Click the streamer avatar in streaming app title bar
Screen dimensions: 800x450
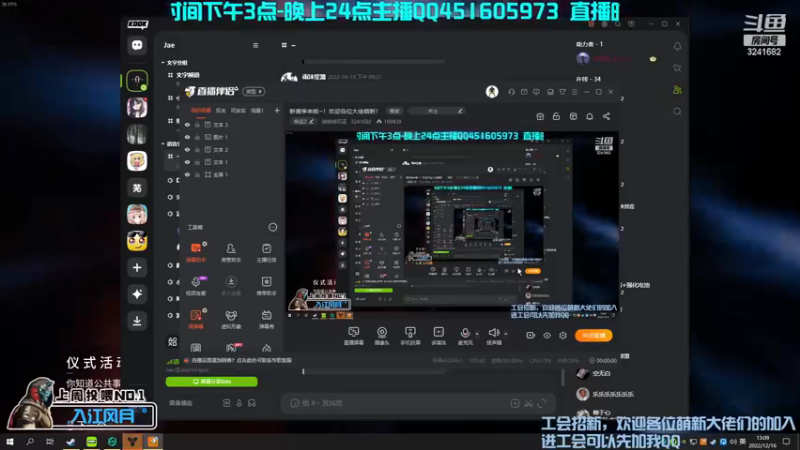click(x=492, y=92)
